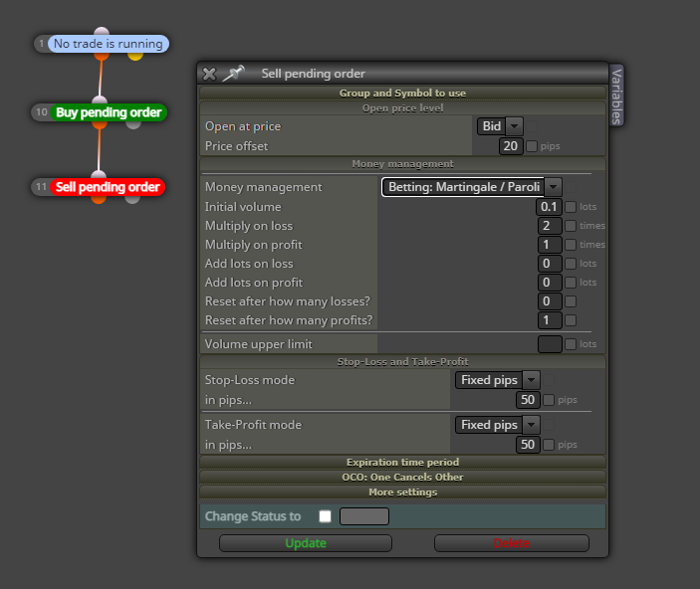Click input dot atop No trade is running
The height and width of the screenshot is (589, 700).
point(102,31)
